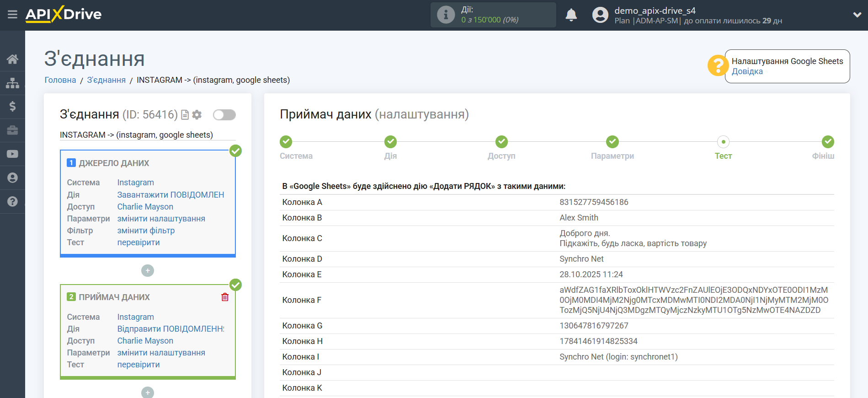Open the connections sitemap icon
868x398 pixels.
point(12,83)
